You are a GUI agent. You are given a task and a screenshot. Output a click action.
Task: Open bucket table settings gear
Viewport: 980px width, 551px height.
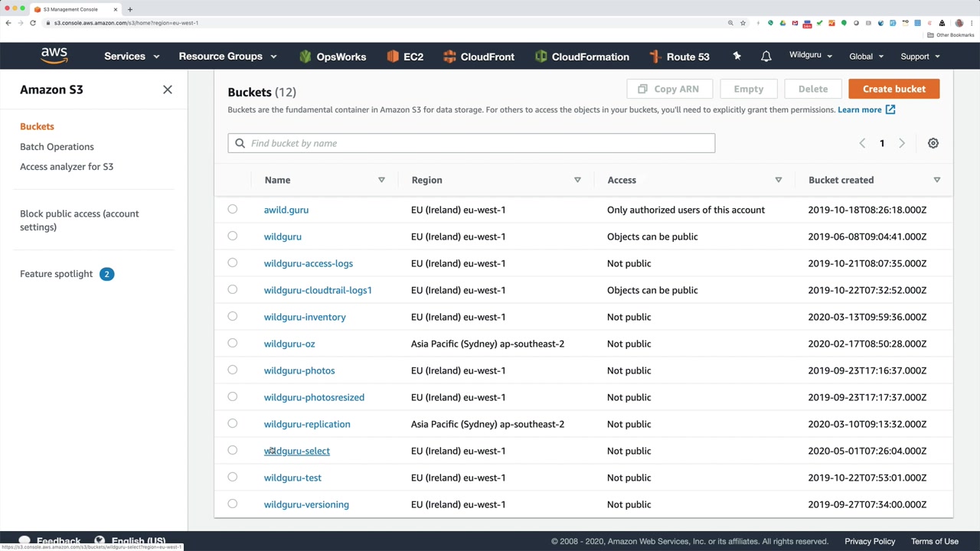(933, 143)
